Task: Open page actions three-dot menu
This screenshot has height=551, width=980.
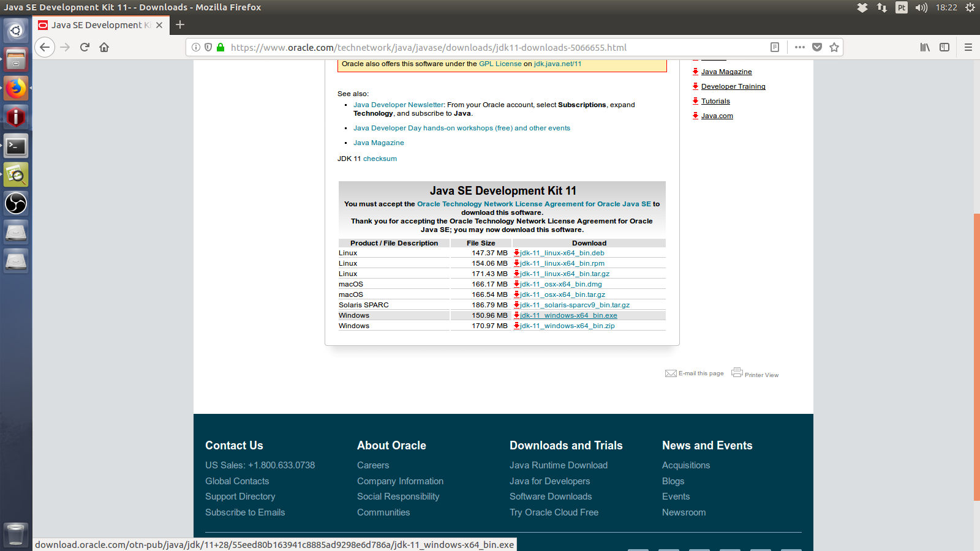Action: (x=800, y=47)
